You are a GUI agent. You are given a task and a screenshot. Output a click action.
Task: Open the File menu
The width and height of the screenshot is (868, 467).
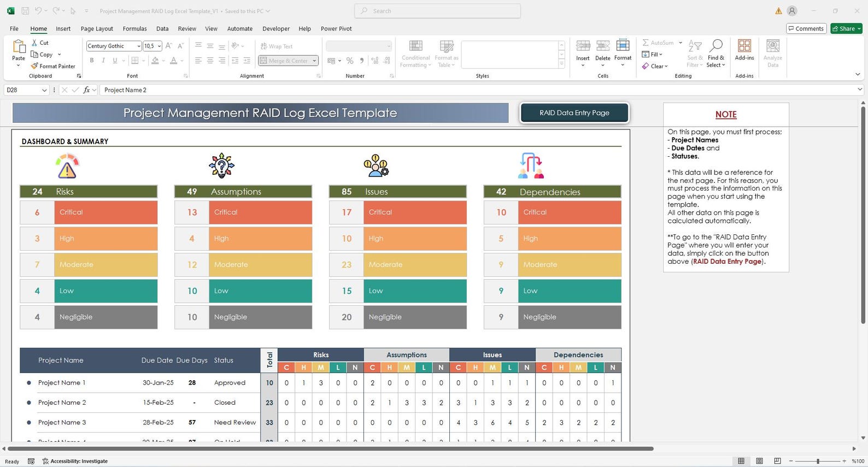pos(14,29)
